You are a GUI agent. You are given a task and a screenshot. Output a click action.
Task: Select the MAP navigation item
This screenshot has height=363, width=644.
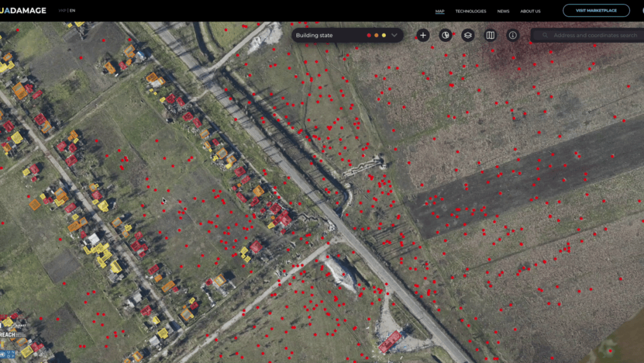click(440, 11)
